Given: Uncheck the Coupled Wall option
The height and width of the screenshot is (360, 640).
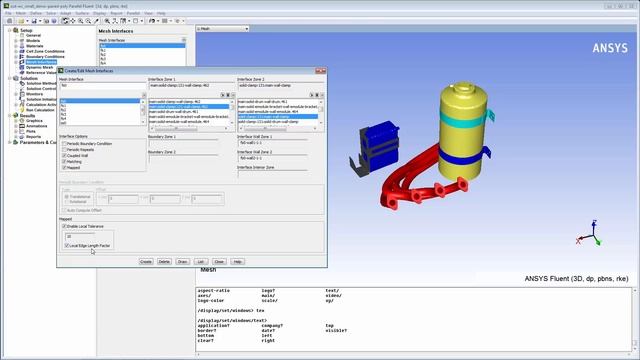Looking at the screenshot, I should tap(64, 156).
